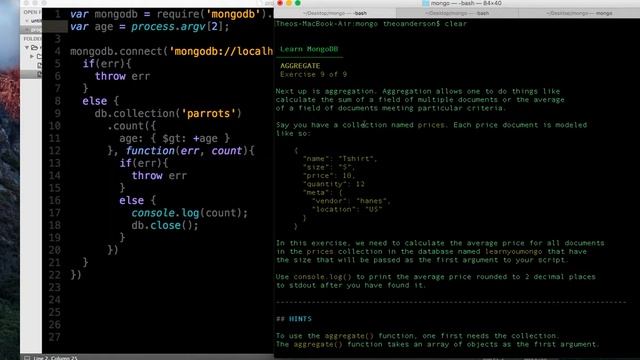
Task: Close the untitled file under Open Files
Action: pyautogui.click(x=27, y=20)
